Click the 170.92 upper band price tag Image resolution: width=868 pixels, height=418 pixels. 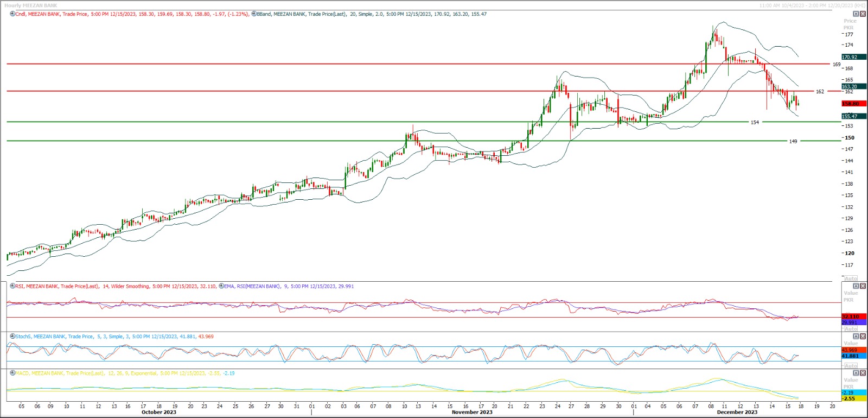[854, 57]
